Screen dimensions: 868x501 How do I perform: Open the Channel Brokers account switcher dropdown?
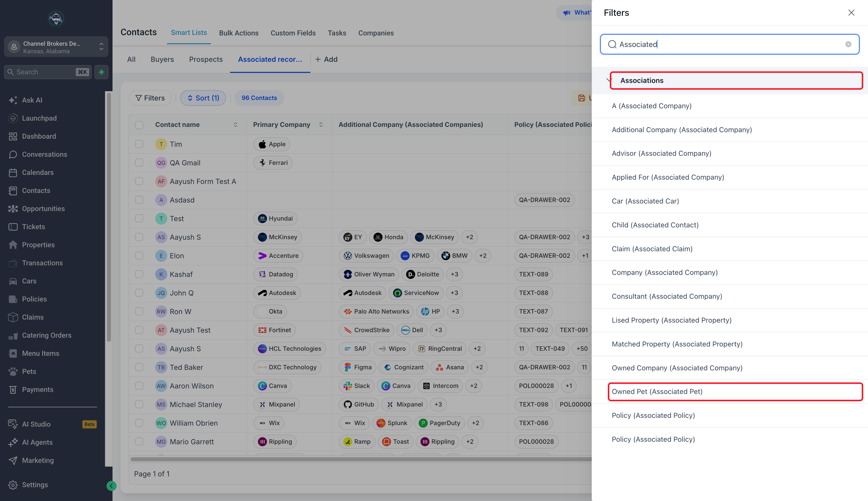pyautogui.click(x=56, y=47)
